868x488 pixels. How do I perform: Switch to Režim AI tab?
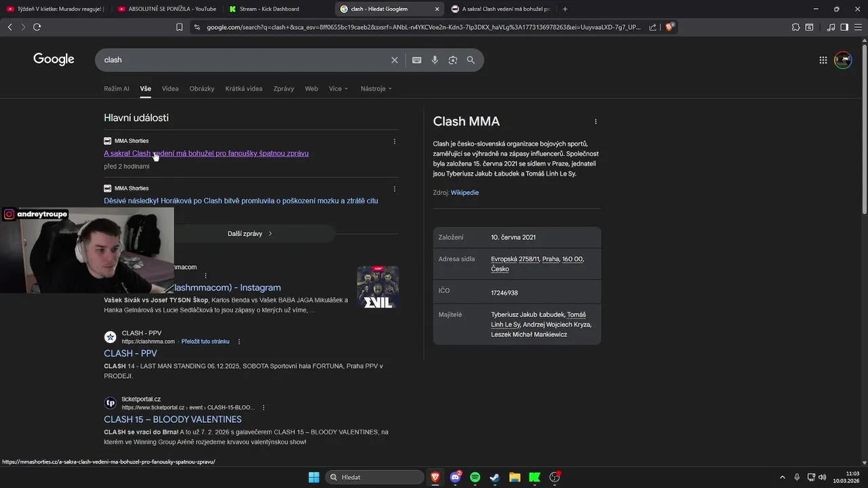click(x=117, y=89)
